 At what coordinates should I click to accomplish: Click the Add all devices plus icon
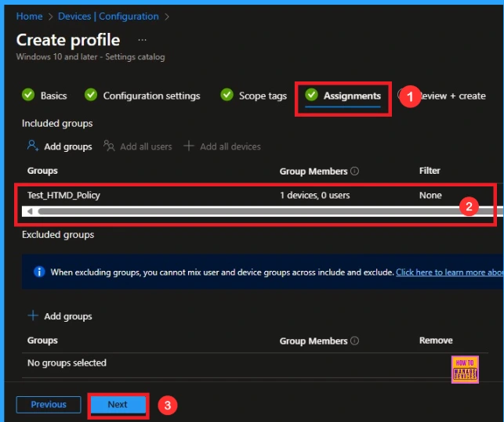pyautogui.click(x=189, y=146)
